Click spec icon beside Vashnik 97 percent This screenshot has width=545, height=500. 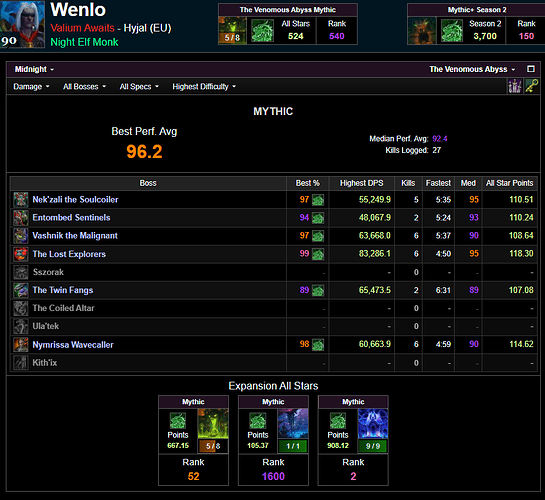pos(318,236)
